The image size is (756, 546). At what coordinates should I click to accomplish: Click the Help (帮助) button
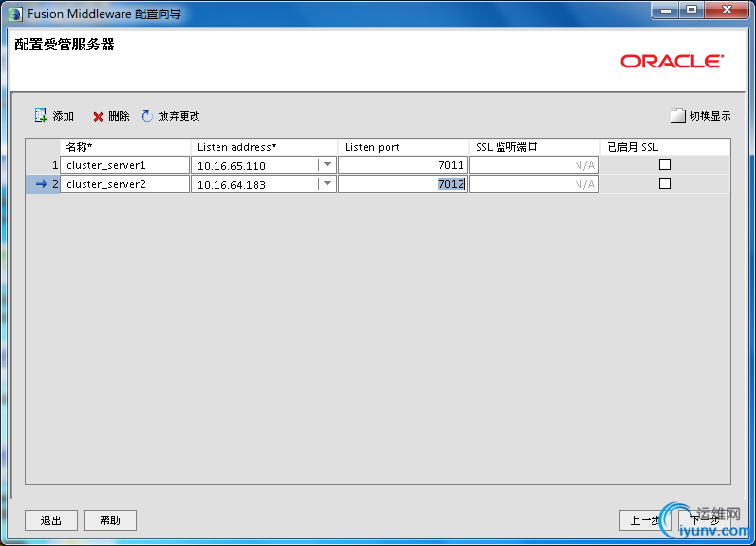point(110,520)
